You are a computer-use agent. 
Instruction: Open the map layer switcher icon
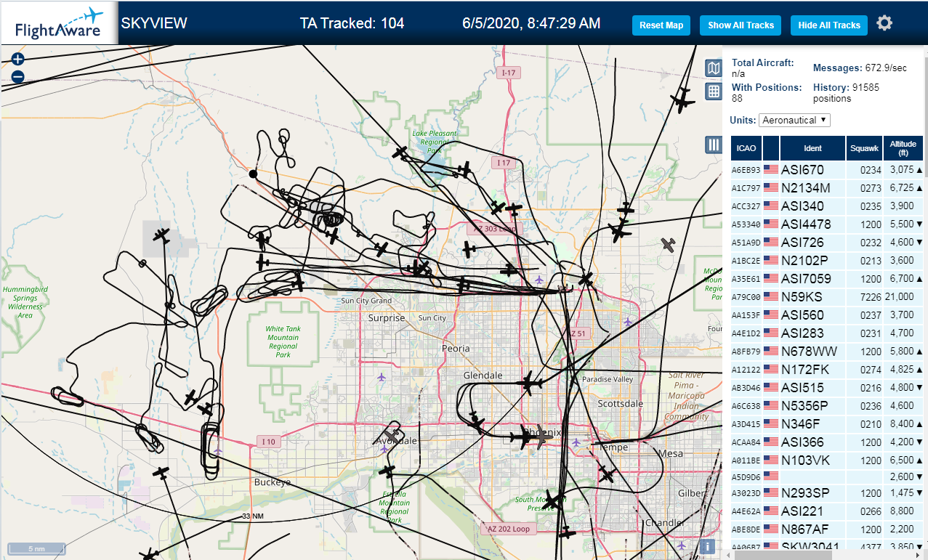click(714, 68)
